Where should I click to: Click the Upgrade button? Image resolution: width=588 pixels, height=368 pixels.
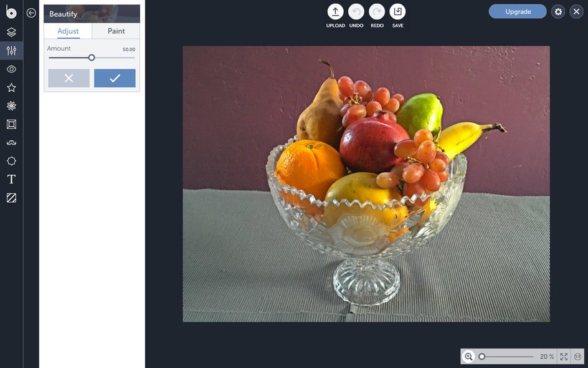click(x=518, y=12)
